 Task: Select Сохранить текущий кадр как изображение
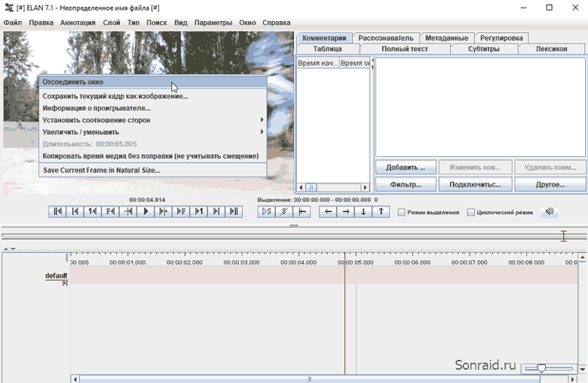(x=153, y=96)
